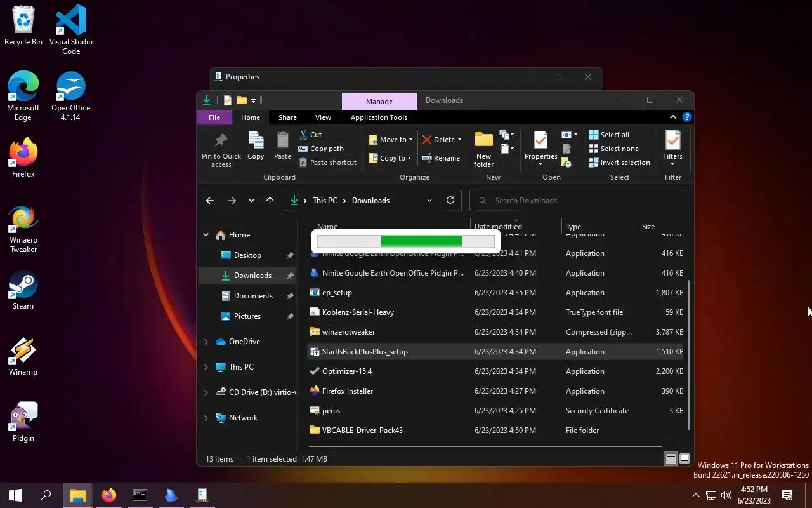Image resolution: width=812 pixels, height=508 pixels.
Task: Click History icon in Open group
Action: click(x=566, y=163)
